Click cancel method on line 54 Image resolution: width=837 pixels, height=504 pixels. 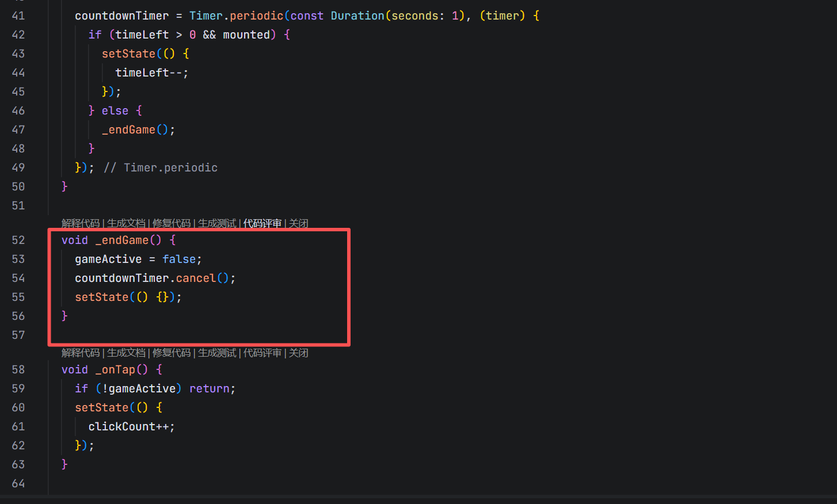(196, 278)
